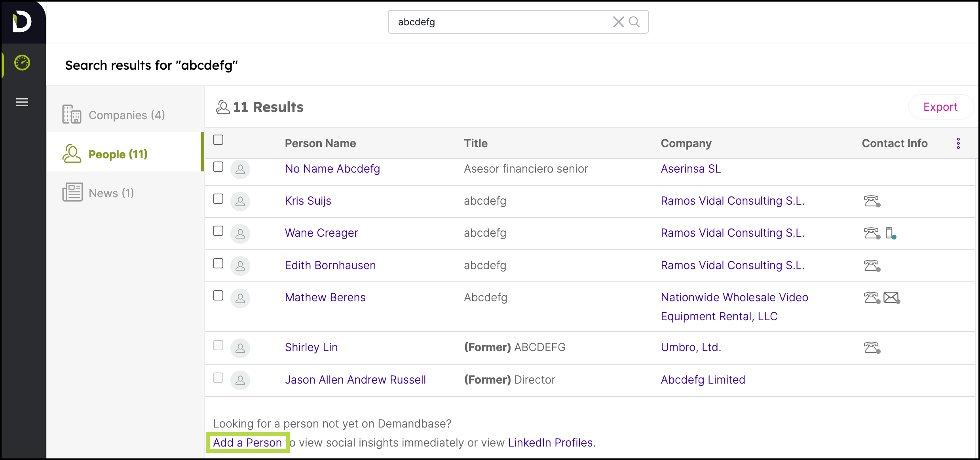This screenshot has height=460, width=980.
Task: Click avatar icon of Kris Suijs
Action: [240, 201]
